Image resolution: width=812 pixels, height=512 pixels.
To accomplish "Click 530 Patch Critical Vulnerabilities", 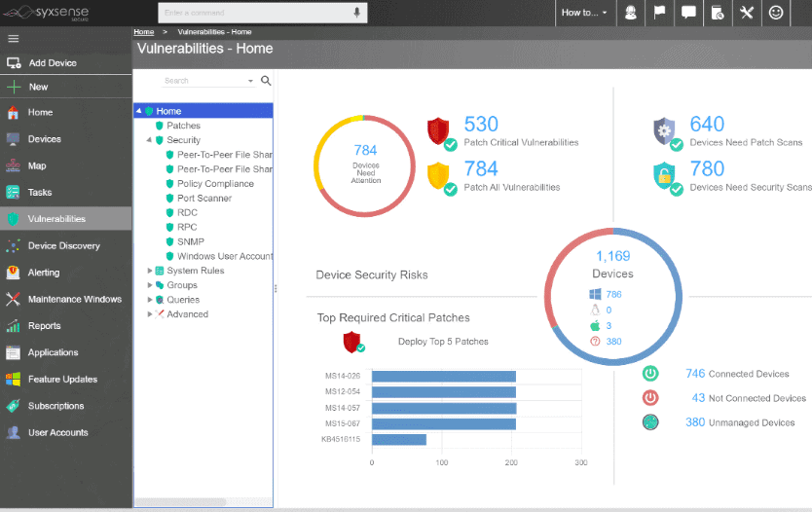I will (x=521, y=131).
